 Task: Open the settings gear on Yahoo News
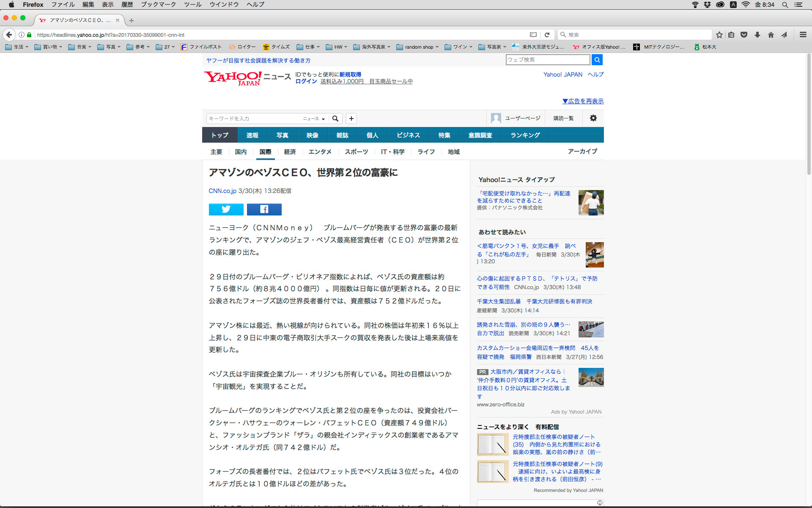[x=593, y=118]
